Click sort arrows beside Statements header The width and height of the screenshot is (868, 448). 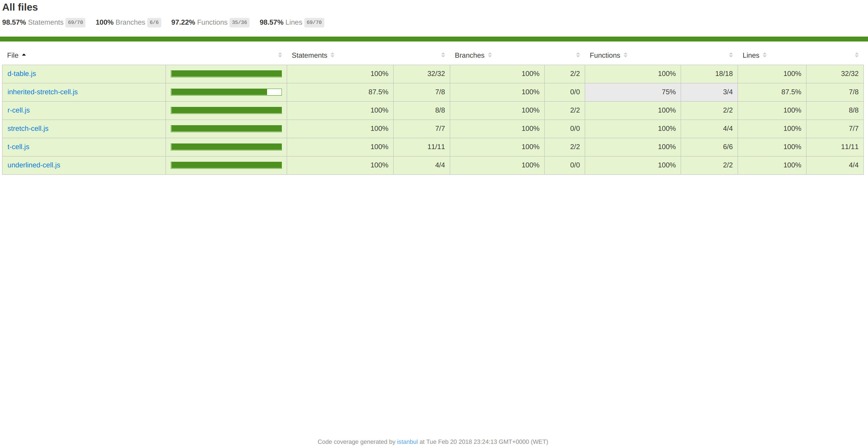[332, 55]
